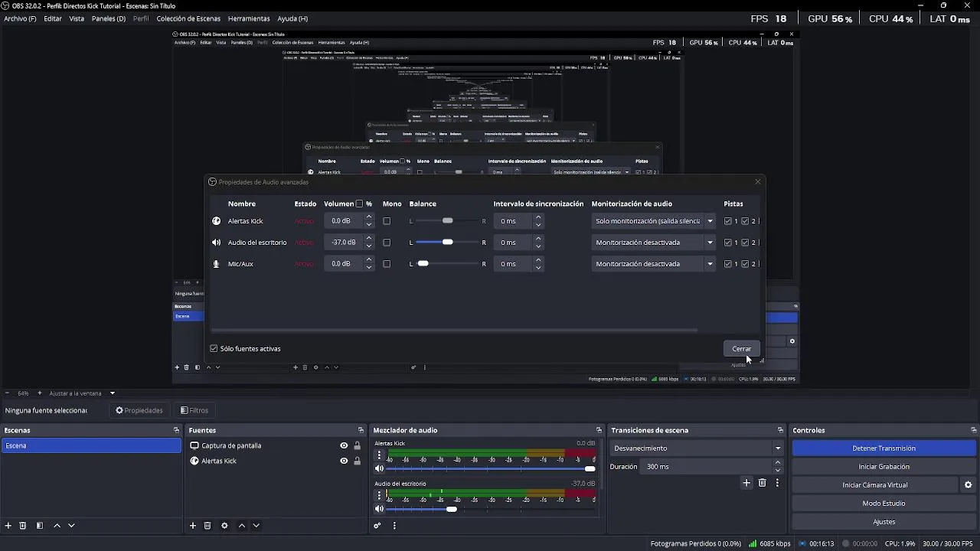Screen dimensions: 980x551
Task: Zoom in preview with plus icon
Action: pos(40,393)
